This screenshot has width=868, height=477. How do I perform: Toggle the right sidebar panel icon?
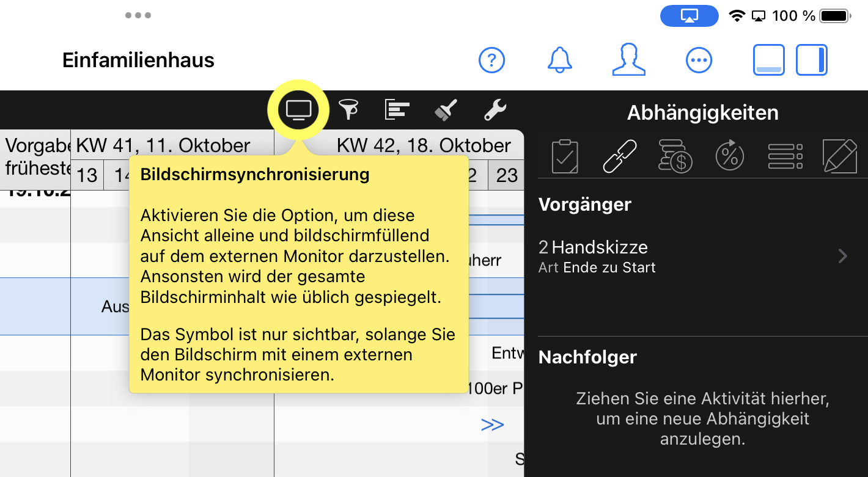[x=811, y=60]
